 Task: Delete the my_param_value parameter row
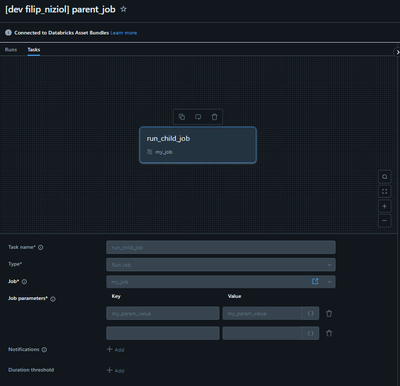click(329, 313)
